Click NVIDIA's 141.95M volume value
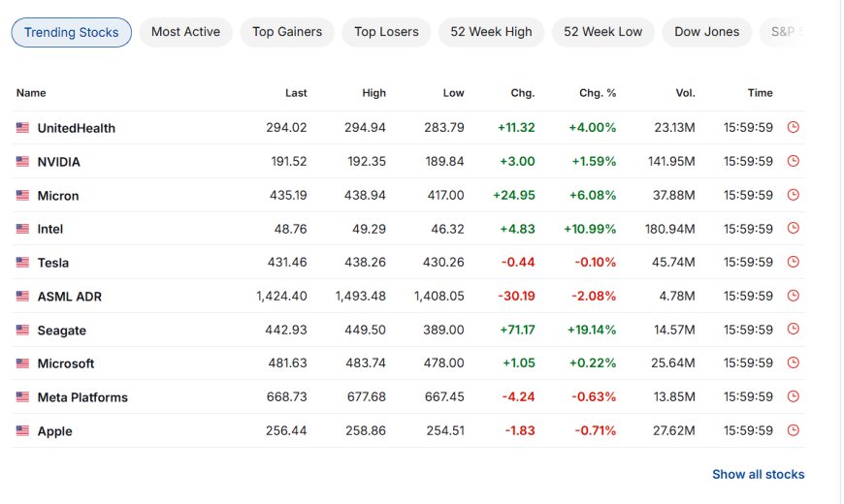 pos(671,161)
